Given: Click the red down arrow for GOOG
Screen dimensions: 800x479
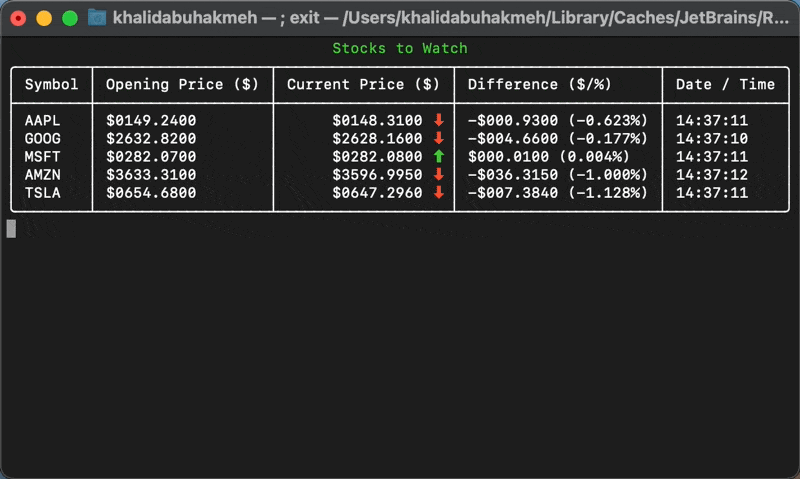Looking at the screenshot, I should coord(439,138).
